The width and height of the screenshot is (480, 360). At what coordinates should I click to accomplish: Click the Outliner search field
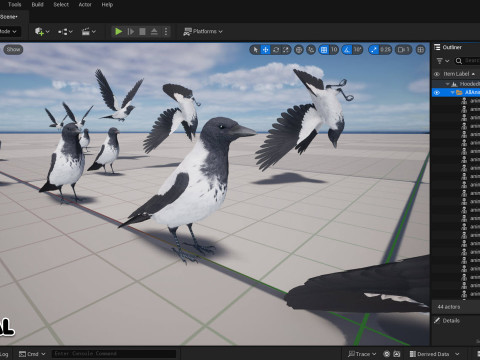coord(467,61)
